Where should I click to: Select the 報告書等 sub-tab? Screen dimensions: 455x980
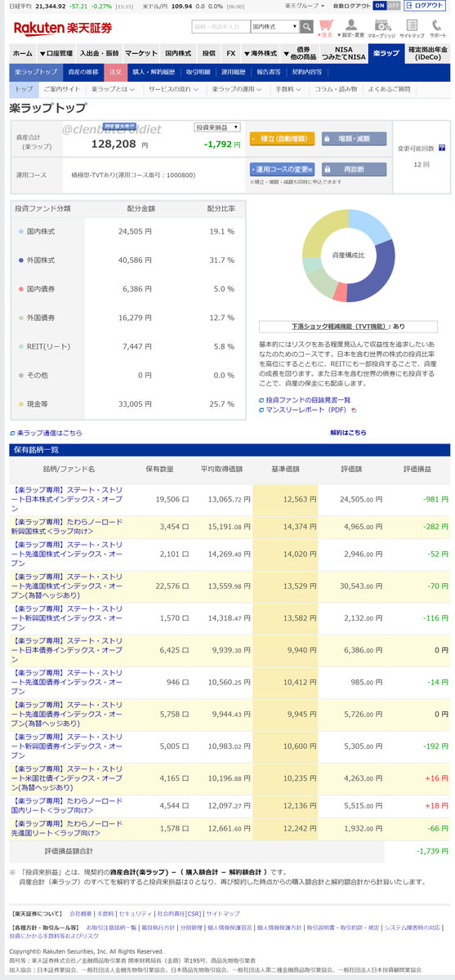point(269,72)
